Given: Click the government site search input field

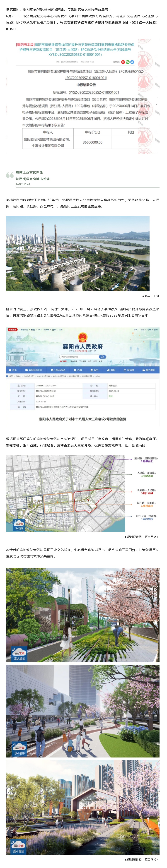Looking at the screenshot, I should (79, 357).
